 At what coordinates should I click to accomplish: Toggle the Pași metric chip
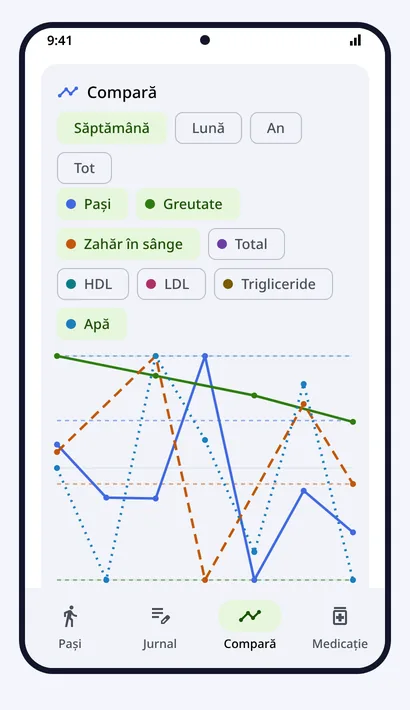[x=92, y=204]
